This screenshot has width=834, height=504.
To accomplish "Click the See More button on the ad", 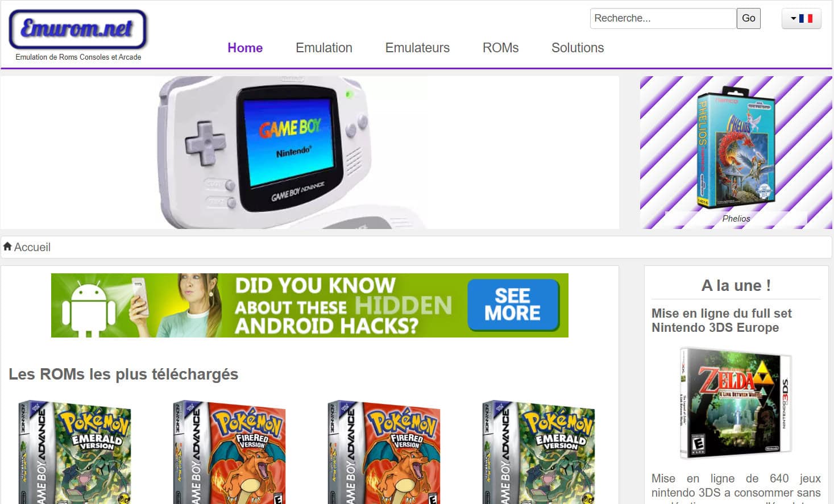I will pyautogui.click(x=513, y=305).
